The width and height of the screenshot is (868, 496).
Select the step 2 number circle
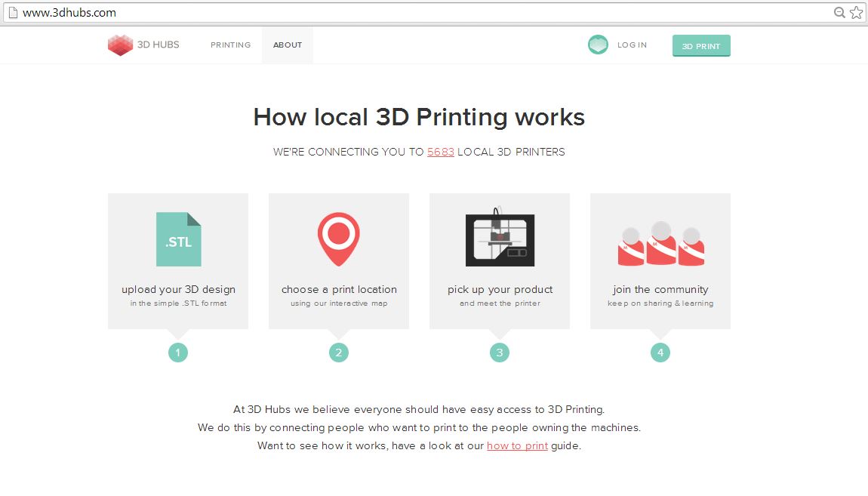click(x=339, y=353)
